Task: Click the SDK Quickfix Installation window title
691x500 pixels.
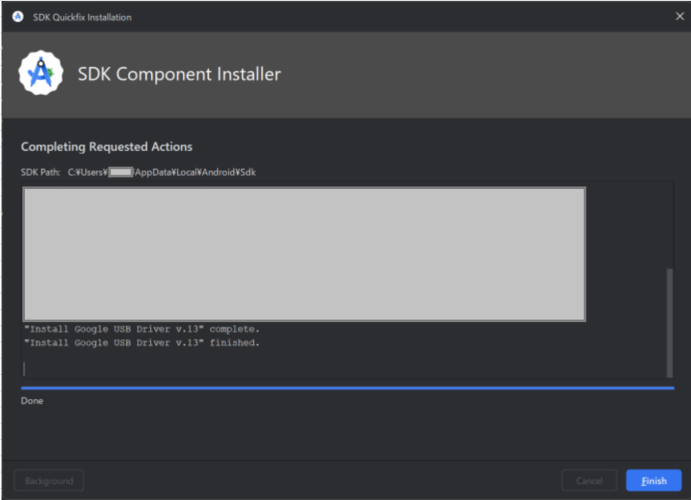Action: pos(82,17)
